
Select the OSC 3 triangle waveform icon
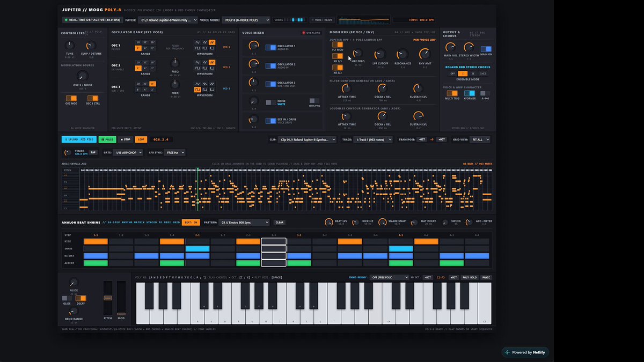pyautogui.click(x=197, y=84)
